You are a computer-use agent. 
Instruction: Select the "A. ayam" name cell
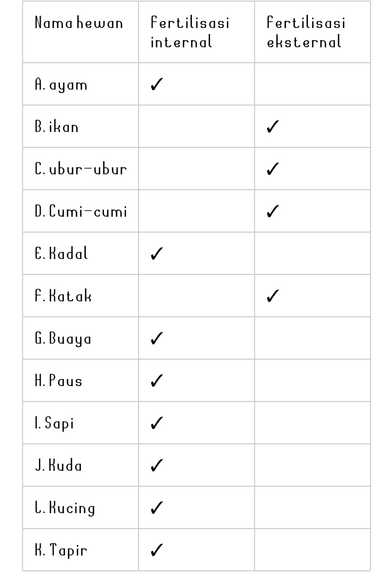pyautogui.click(x=61, y=85)
